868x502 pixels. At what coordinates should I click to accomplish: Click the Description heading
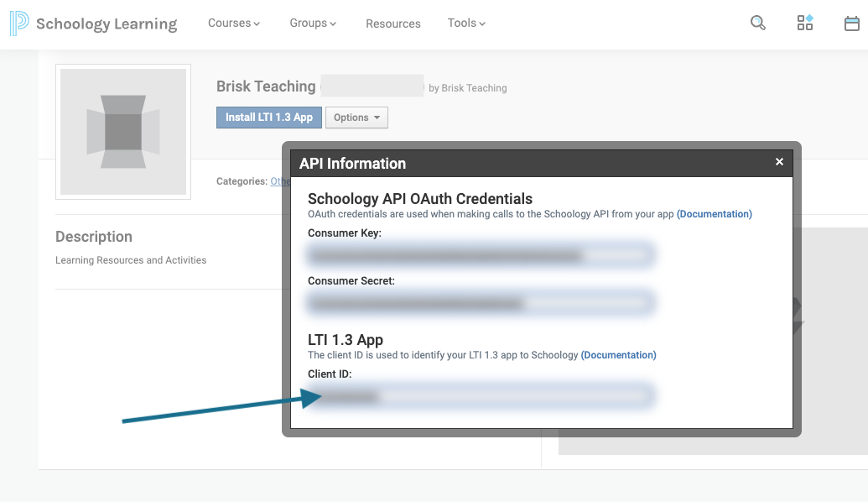pyautogui.click(x=94, y=237)
